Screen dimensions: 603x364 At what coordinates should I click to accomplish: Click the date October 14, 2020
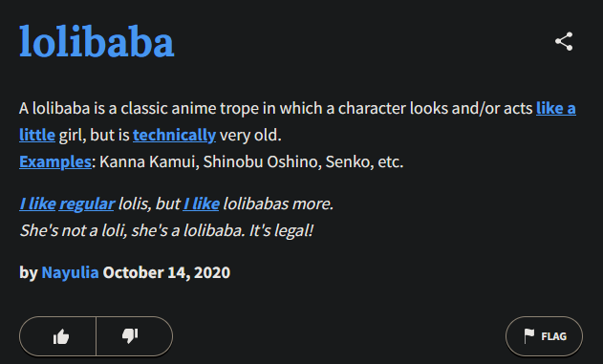click(x=166, y=272)
